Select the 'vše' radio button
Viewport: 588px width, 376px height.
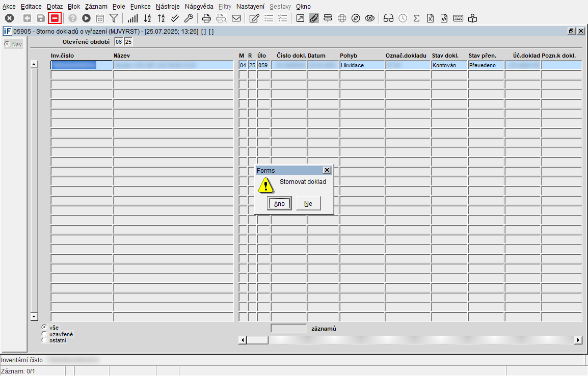44,327
